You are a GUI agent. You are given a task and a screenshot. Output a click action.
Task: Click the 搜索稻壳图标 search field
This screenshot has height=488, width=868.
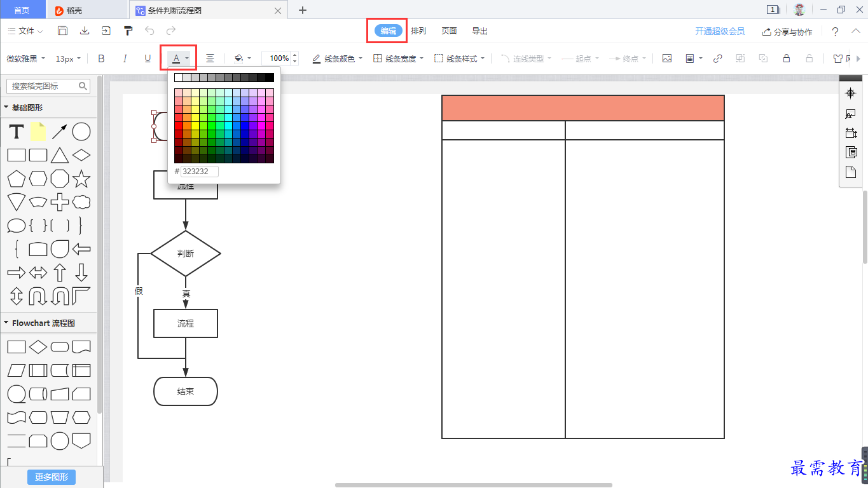tap(48, 86)
